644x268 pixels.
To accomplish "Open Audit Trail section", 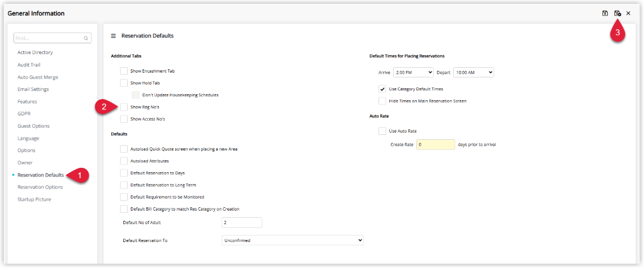I will (x=29, y=65).
